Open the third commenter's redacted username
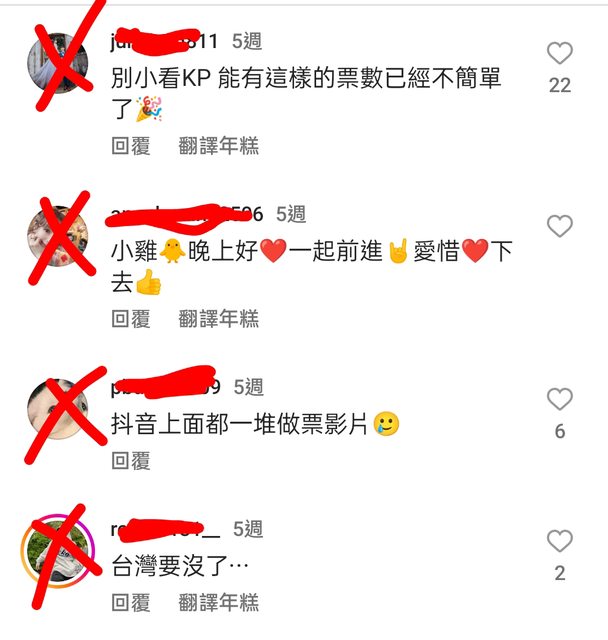608x640 pixels. click(x=166, y=387)
